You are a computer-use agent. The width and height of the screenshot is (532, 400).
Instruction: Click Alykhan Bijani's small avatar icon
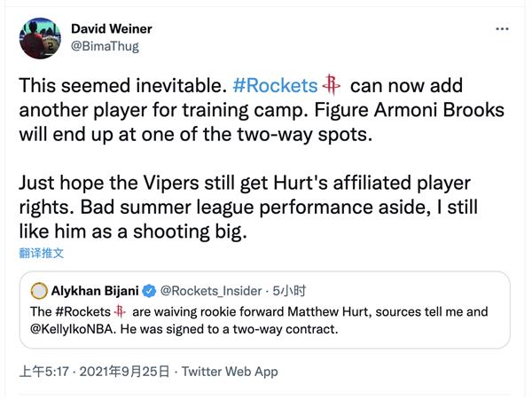pos(39,291)
